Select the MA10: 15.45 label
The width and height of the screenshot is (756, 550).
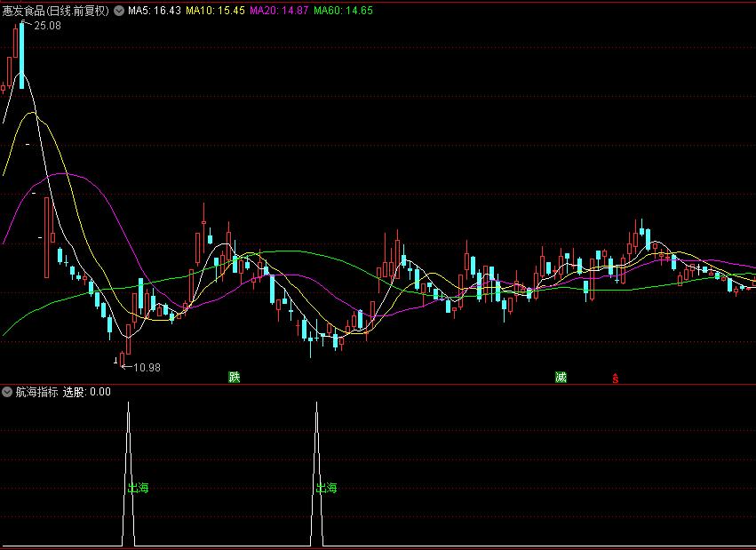pos(216,11)
